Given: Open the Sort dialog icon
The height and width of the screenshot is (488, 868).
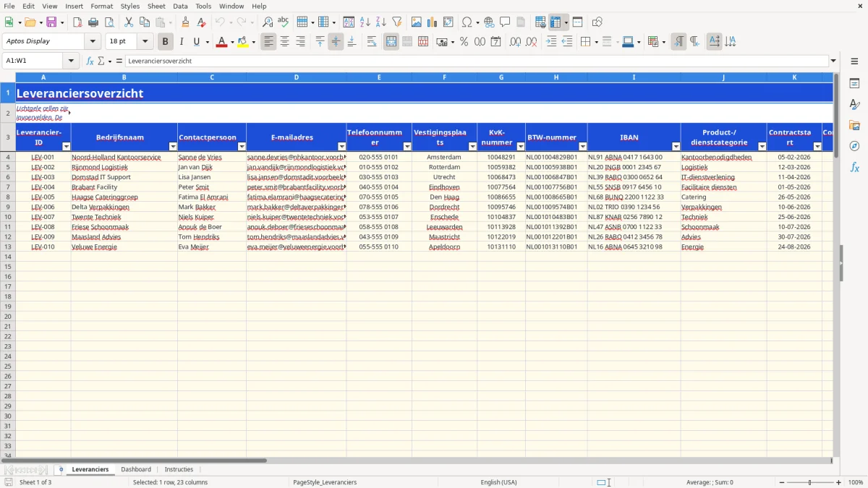Looking at the screenshot, I should [349, 22].
